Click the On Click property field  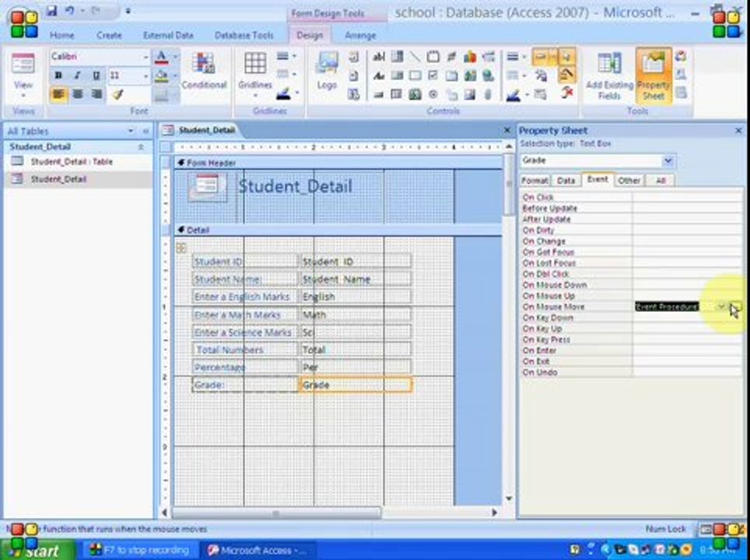[x=688, y=197]
